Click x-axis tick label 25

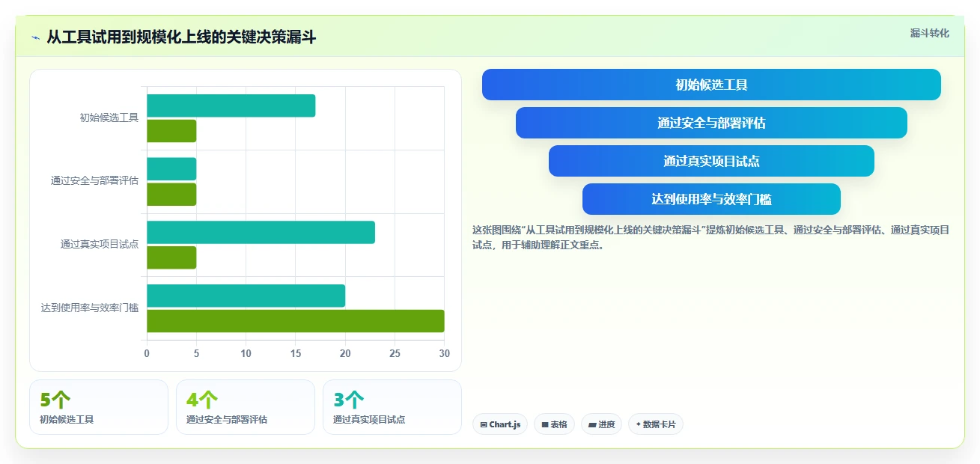(x=395, y=353)
